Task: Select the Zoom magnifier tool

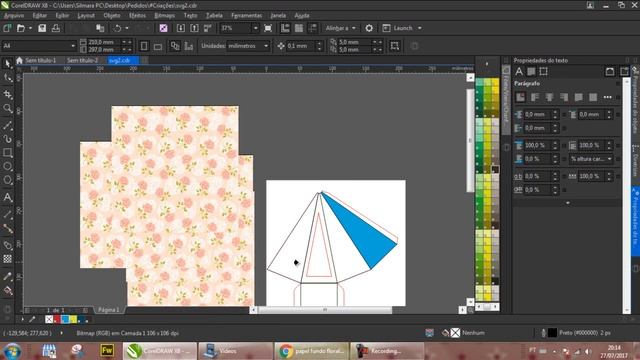Action: click(7, 109)
